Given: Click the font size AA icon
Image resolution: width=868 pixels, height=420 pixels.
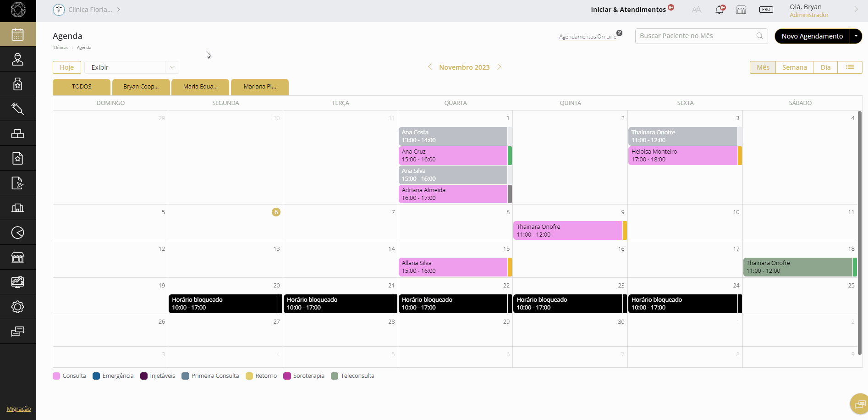Looking at the screenshot, I should [x=697, y=10].
